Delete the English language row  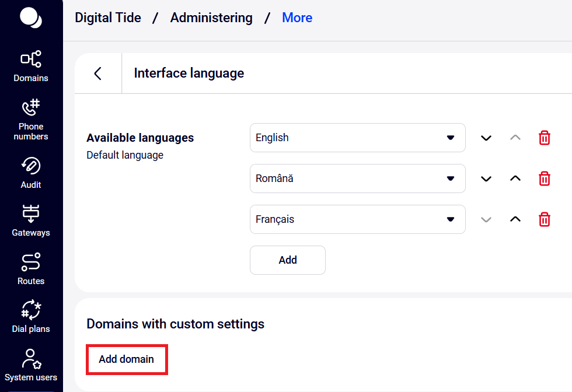tap(544, 138)
